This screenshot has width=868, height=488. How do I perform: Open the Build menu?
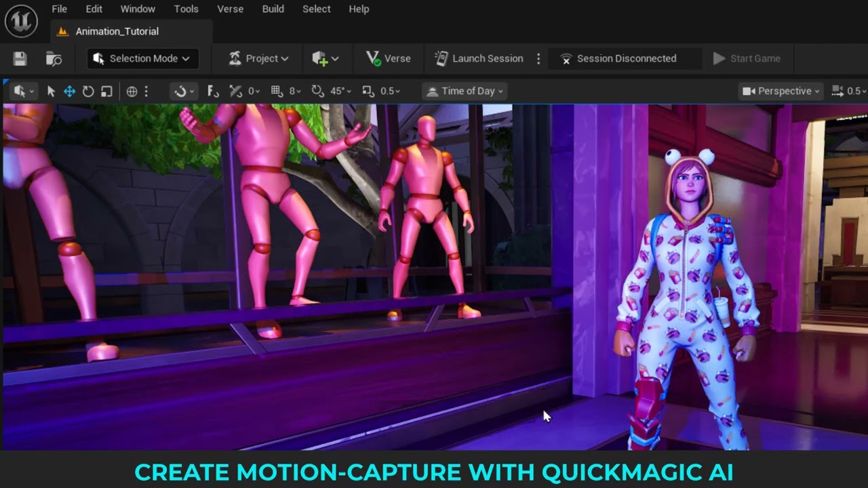point(273,9)
